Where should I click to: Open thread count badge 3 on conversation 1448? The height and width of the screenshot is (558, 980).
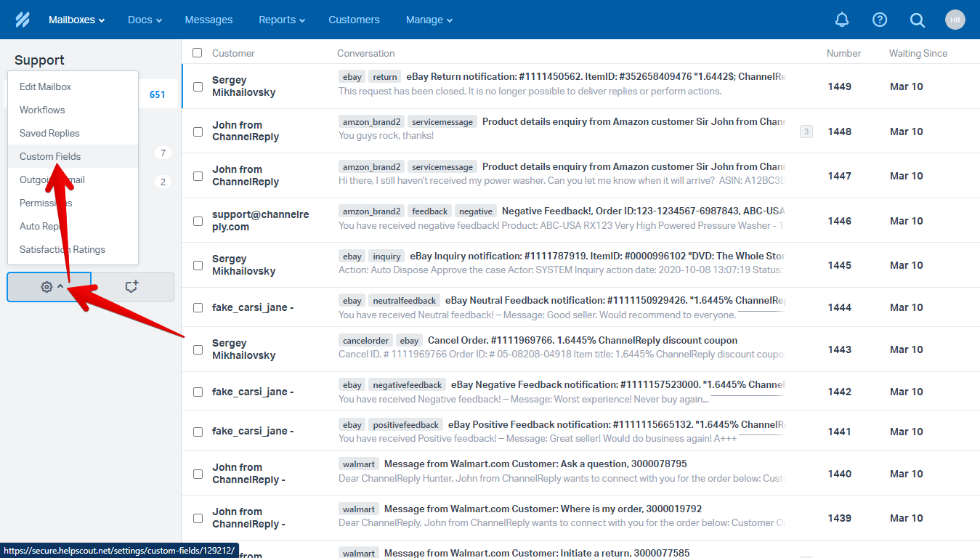click(x=806, y=132)
